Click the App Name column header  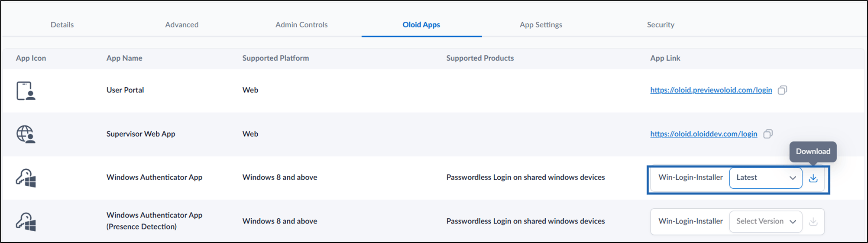[x=124, y=58]
